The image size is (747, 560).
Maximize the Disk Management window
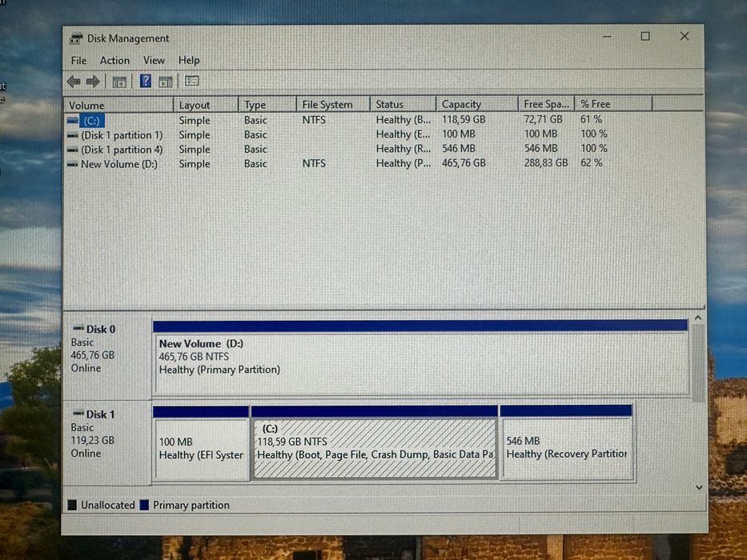pyautogui.click(x=645, y=36)
